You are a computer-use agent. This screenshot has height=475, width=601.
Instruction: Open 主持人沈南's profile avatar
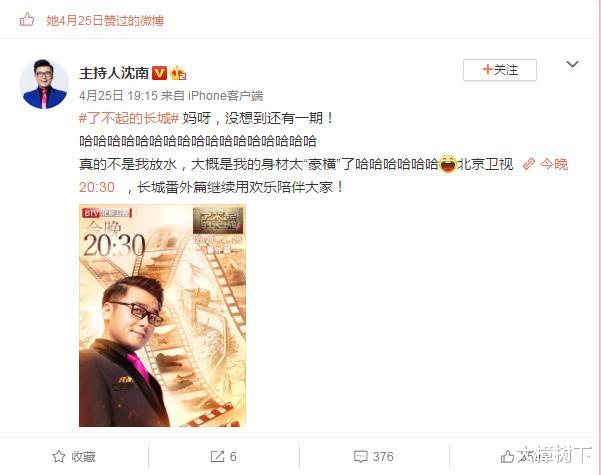(x=44, y=84)
